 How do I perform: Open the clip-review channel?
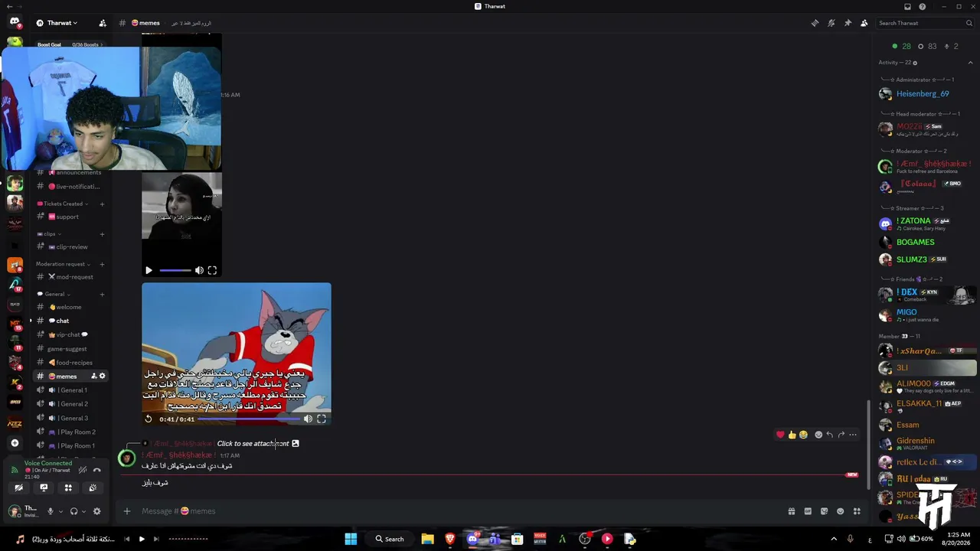pyautogui.click(x=70, y=246)
